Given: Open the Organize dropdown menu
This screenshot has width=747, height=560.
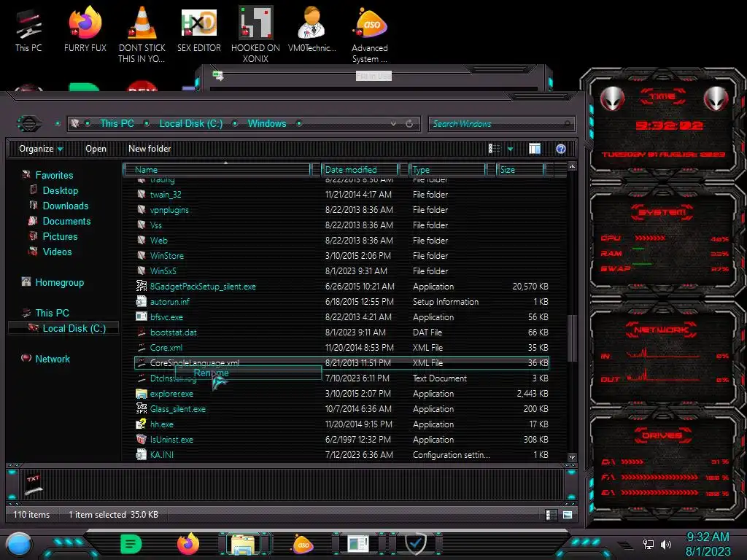Looking at the screenshot, I should [x=41, y=149].
